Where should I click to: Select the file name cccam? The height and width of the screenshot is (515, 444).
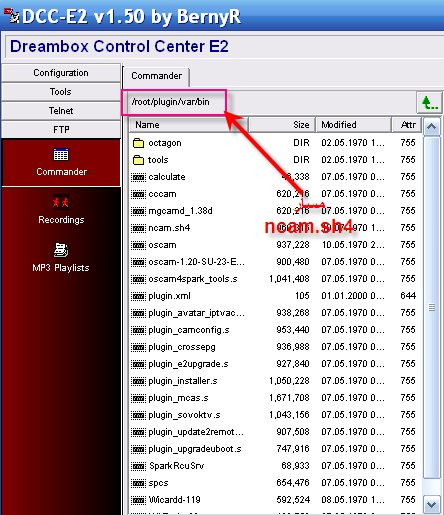click(x=162, y=194)
